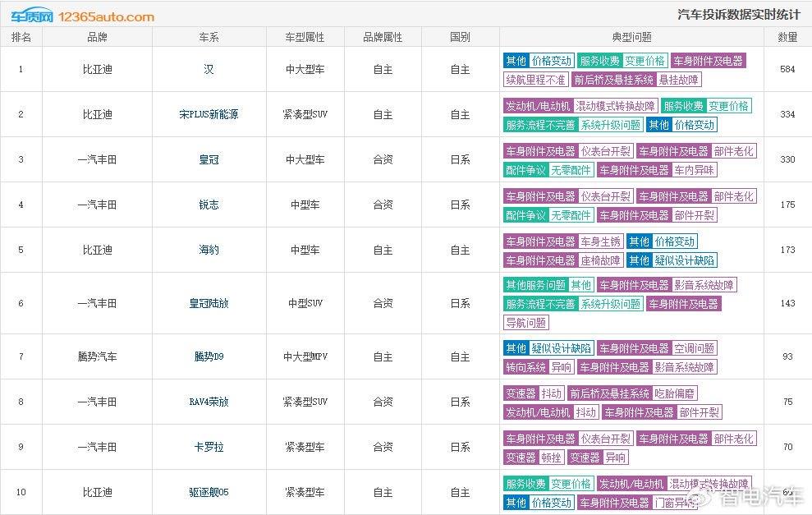This screenshot has width=812, height=515.
Task: Click the 品牌属性 column header
Action: tap(383, 37)
